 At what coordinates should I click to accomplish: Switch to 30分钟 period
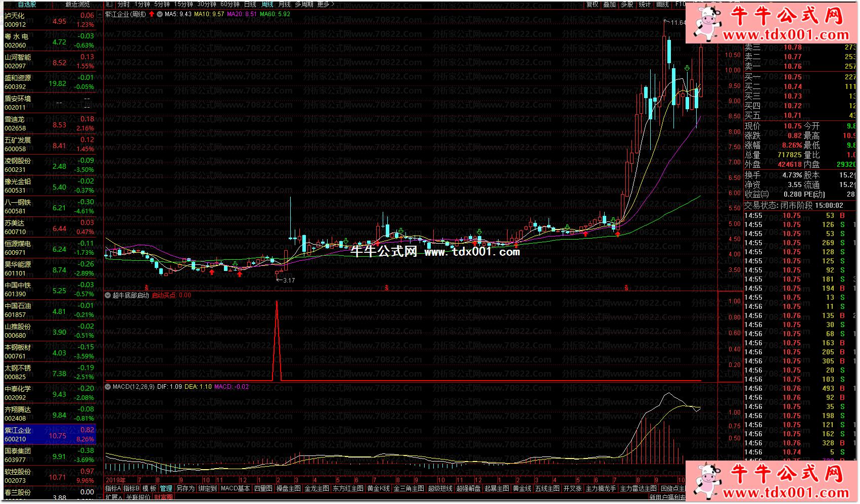[x=207, y=5]
